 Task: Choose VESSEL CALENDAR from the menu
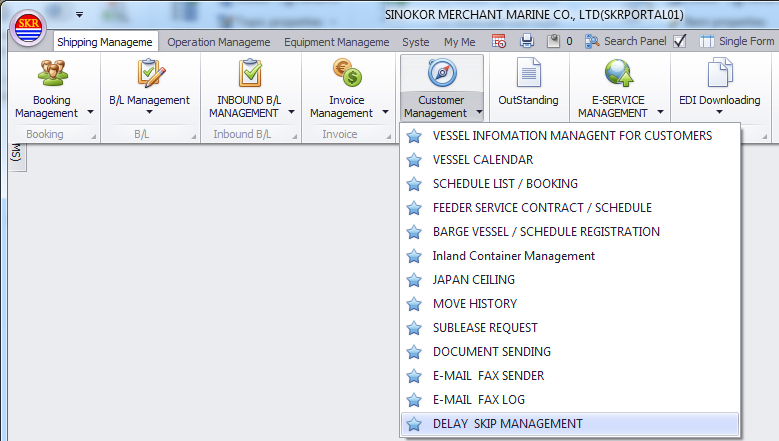(x=482, y=160)
